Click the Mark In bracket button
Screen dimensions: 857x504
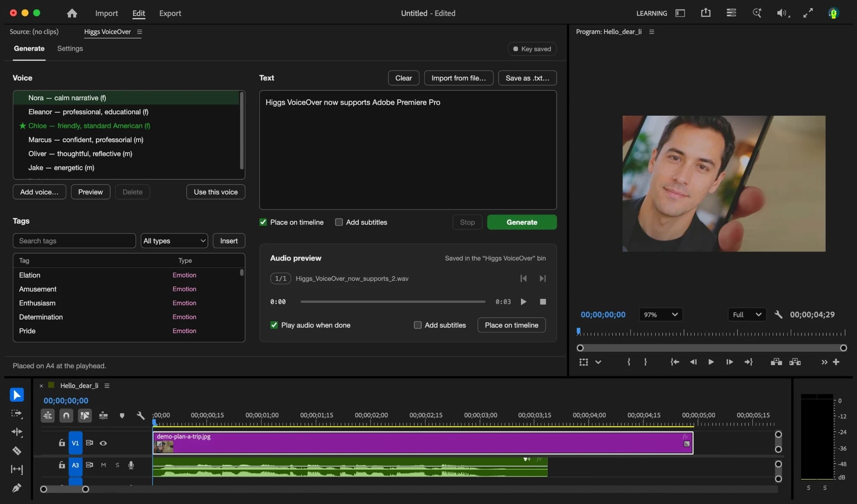click(629, 362)
